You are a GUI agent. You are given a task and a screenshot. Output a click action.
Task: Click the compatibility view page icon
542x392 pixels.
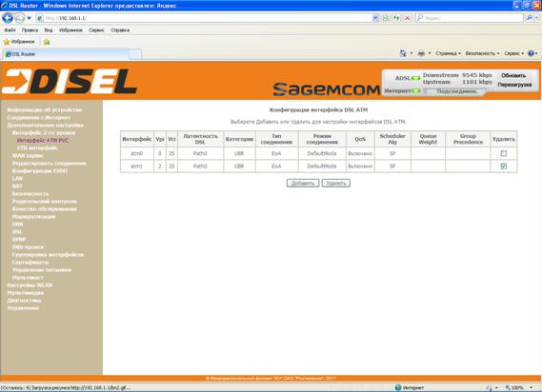[x=385, y=18]
